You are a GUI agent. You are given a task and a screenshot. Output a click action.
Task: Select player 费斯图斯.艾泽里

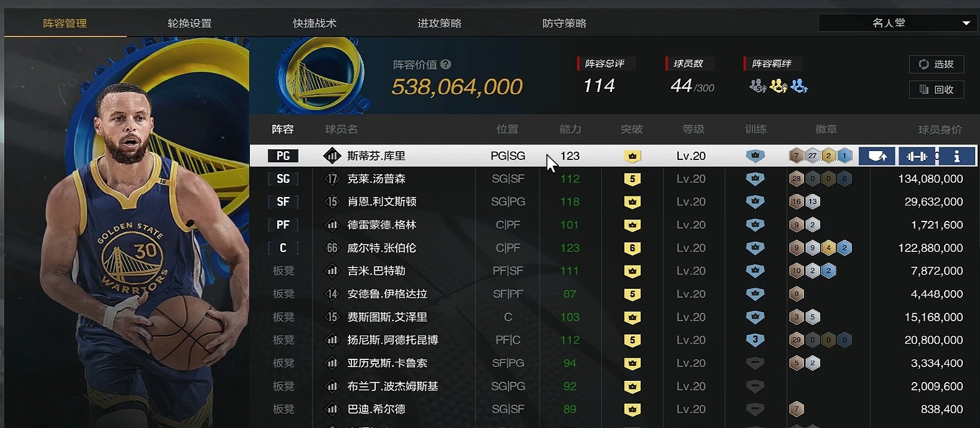[387, 318]
